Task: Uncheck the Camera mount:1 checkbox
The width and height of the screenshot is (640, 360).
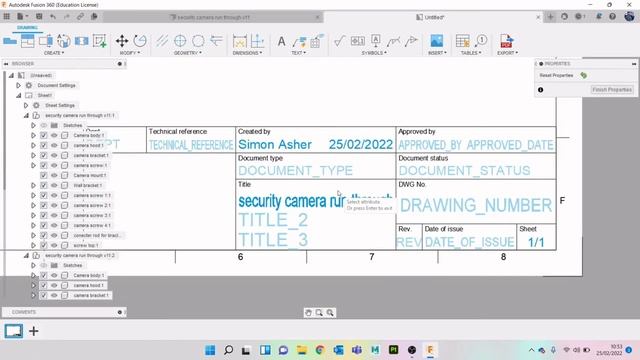Action: (x=44, y=175)
